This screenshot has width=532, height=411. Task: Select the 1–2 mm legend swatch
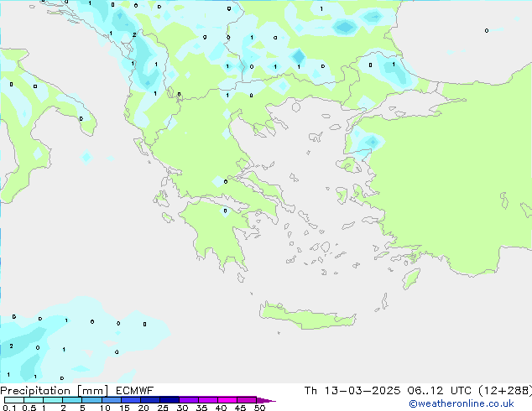[x=53, y=400]
